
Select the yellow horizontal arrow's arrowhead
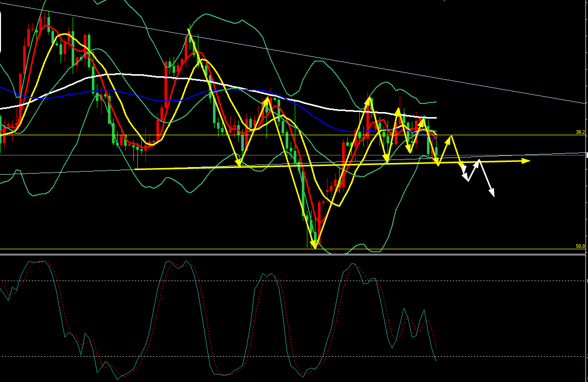pyautogui.click(x=526, y=161)
